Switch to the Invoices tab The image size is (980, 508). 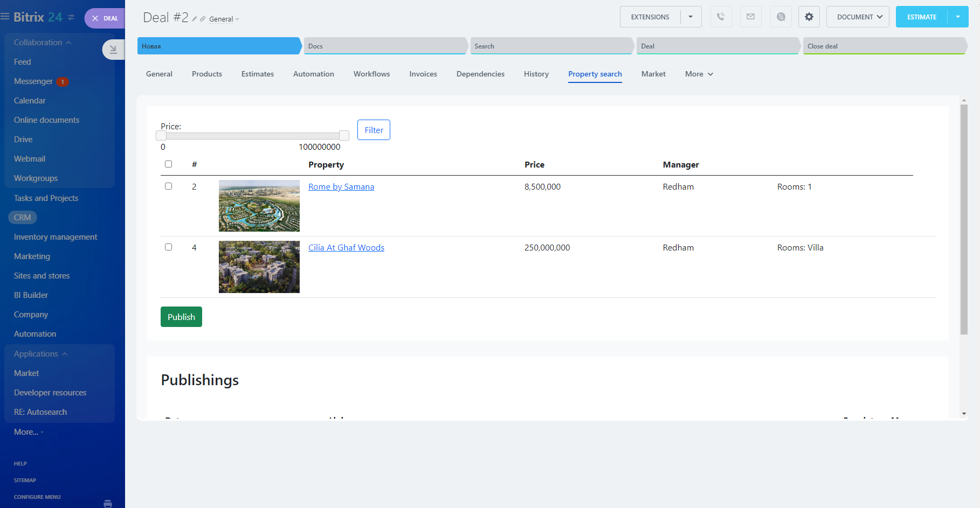[423, 74]
